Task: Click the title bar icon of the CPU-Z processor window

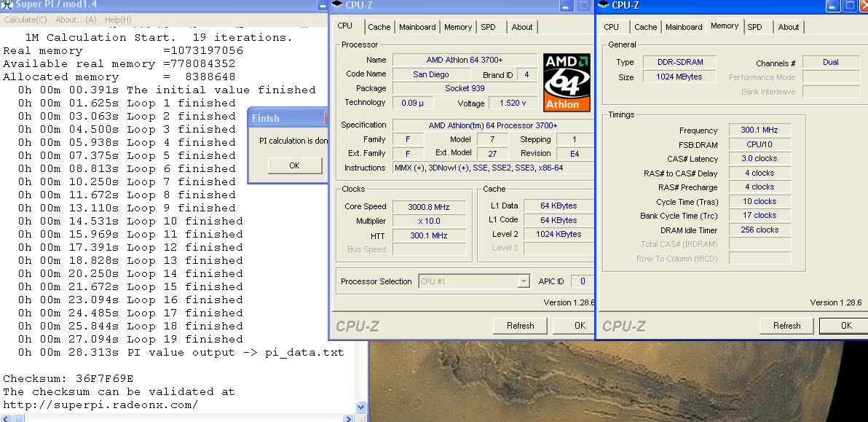Action: [337, 5]
